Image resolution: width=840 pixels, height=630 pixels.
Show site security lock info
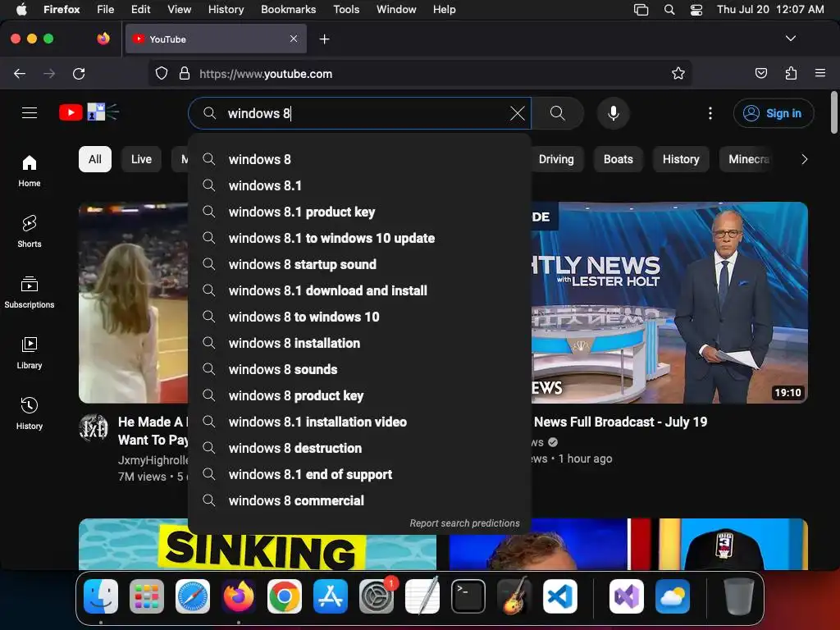[x=185, y=73]
